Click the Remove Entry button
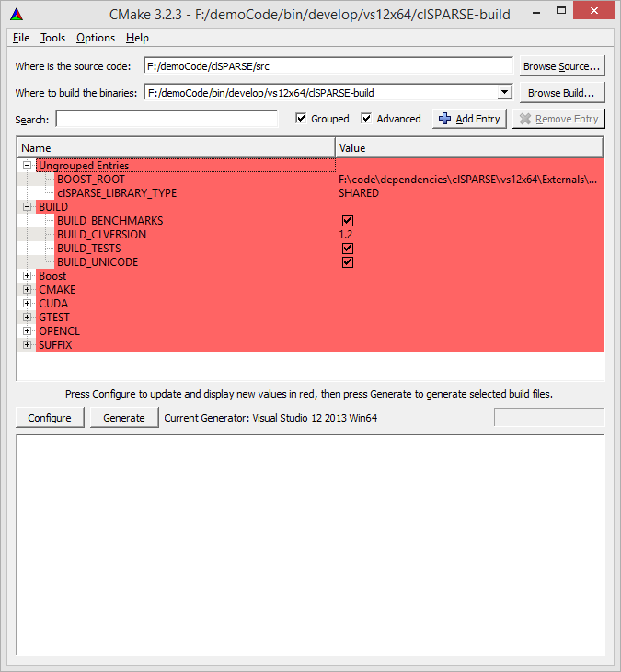The height and width of the screenshot is (672, 621). click(x=558, y=119)
